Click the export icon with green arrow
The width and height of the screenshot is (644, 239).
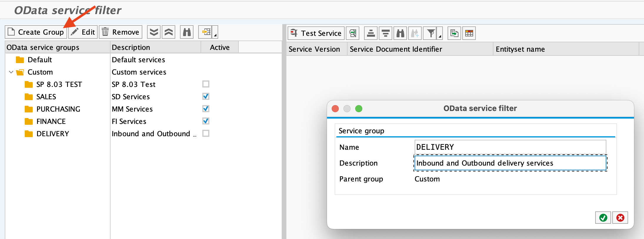click(454, 33)
